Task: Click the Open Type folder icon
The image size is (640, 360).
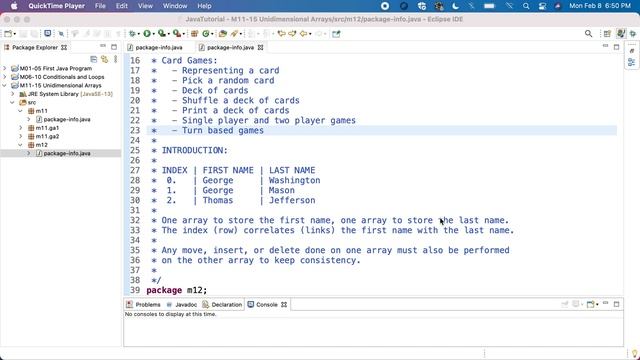Action: coord(223,34)
